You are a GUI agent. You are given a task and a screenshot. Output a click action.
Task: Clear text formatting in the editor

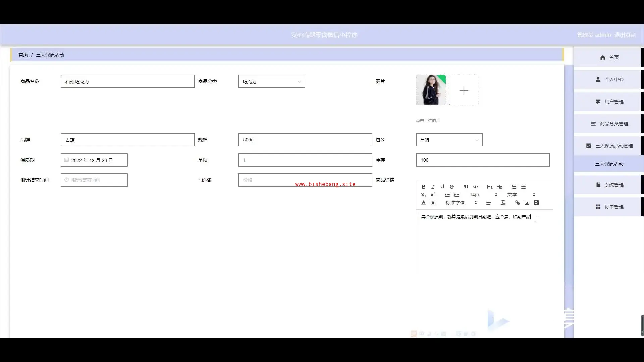point(503,203)
